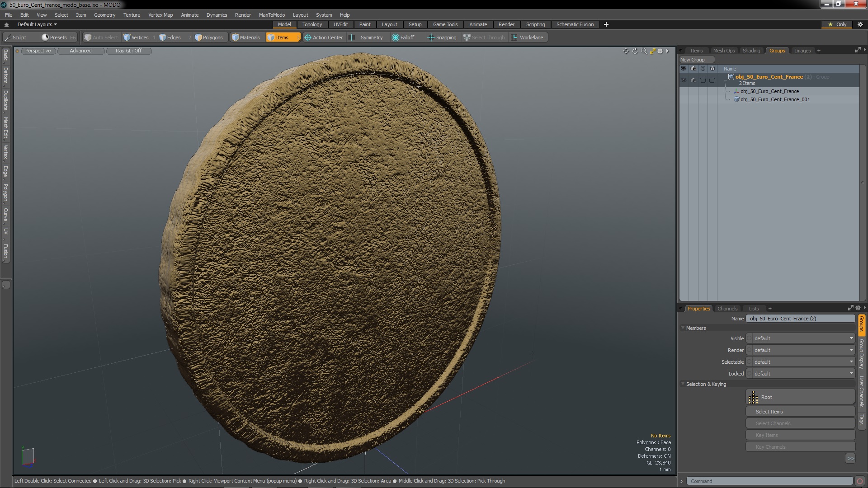868x488 pixels.
Task: Select obj_50_Euro_Cent_France_001 mesh item
Action: coord(775,99)
